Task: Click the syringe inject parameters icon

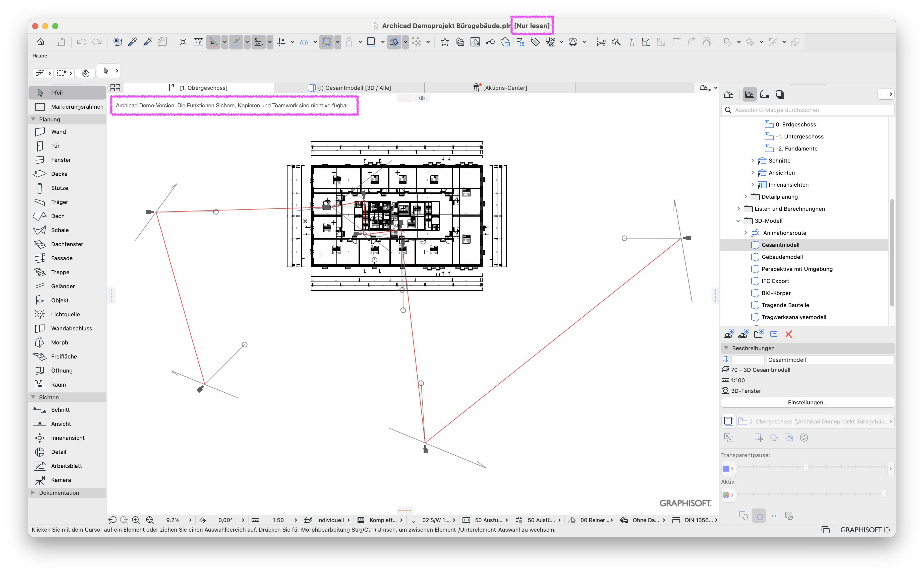Action: 147,42
